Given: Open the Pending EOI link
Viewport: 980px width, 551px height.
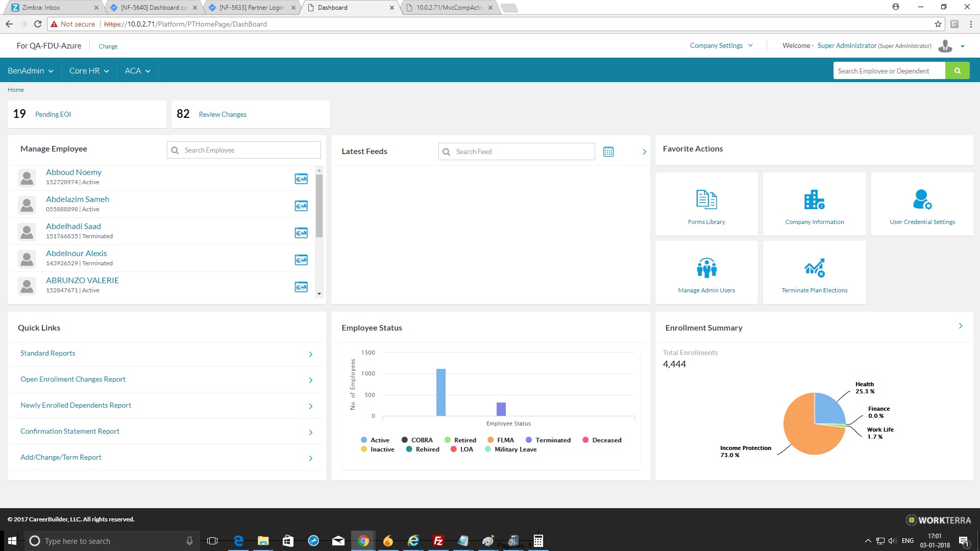Looking at the screenshot, I should pyautogui.click(x=53, y=114).
